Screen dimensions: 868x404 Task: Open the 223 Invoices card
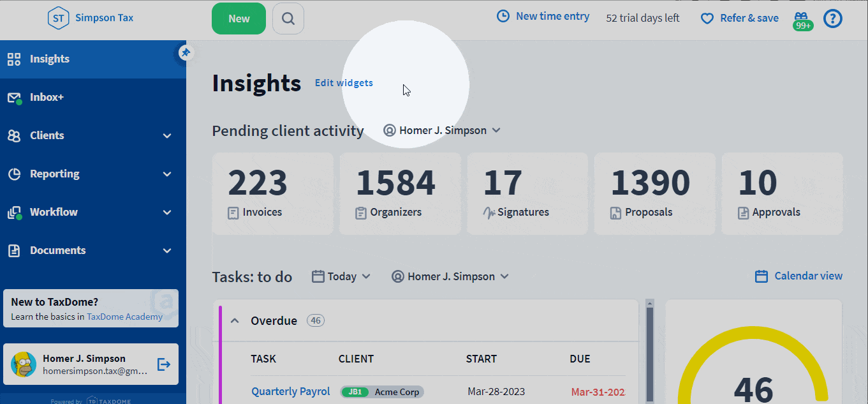coord(272,193)
